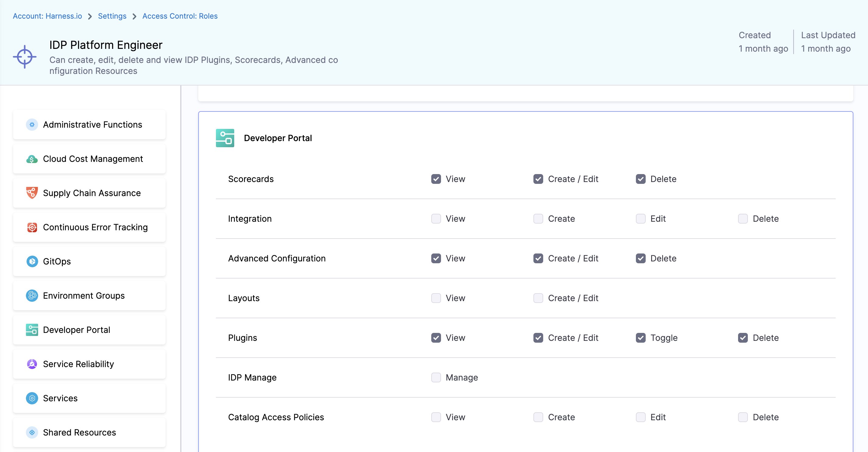The image size is (868, 452).
Task: Click the GitOps icon in the sidebar
Action: pos(32,261)
